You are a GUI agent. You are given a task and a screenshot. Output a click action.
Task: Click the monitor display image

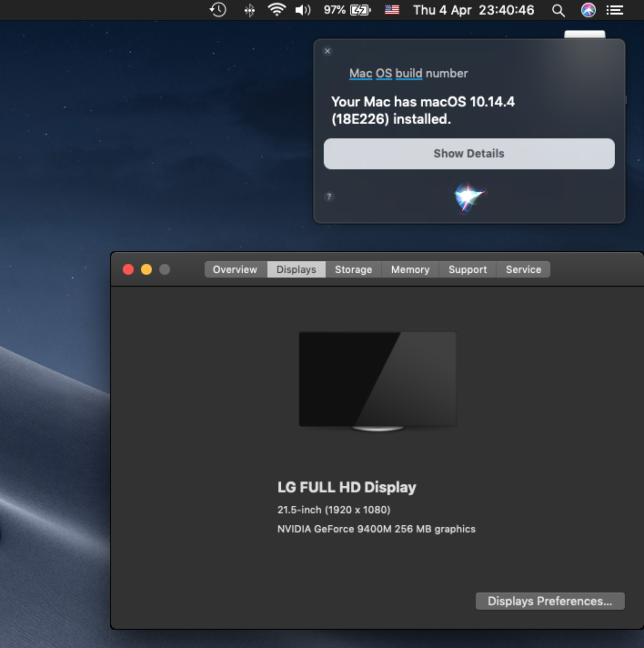377,381
